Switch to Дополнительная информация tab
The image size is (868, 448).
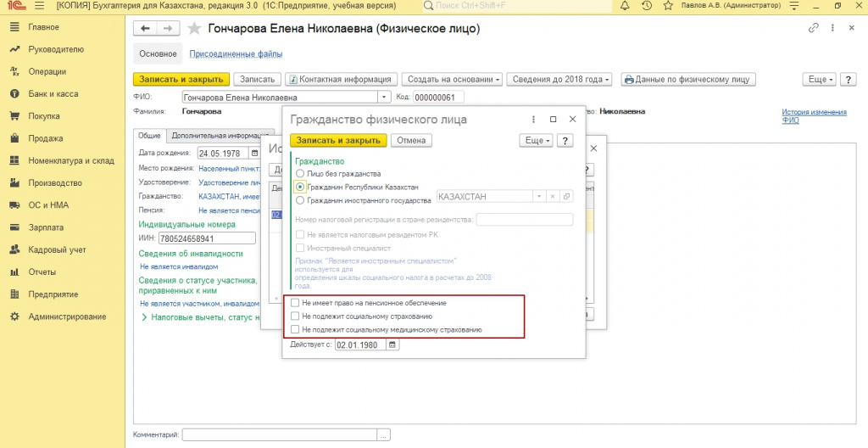coord(220,135)
